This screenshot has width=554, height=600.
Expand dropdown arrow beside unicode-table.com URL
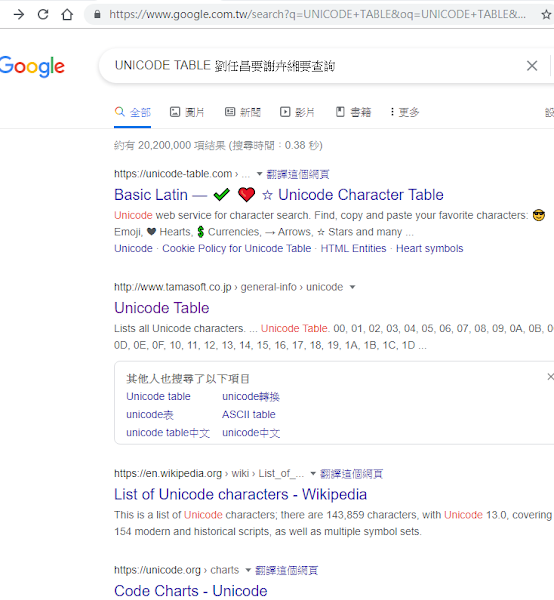coord(259,174)
